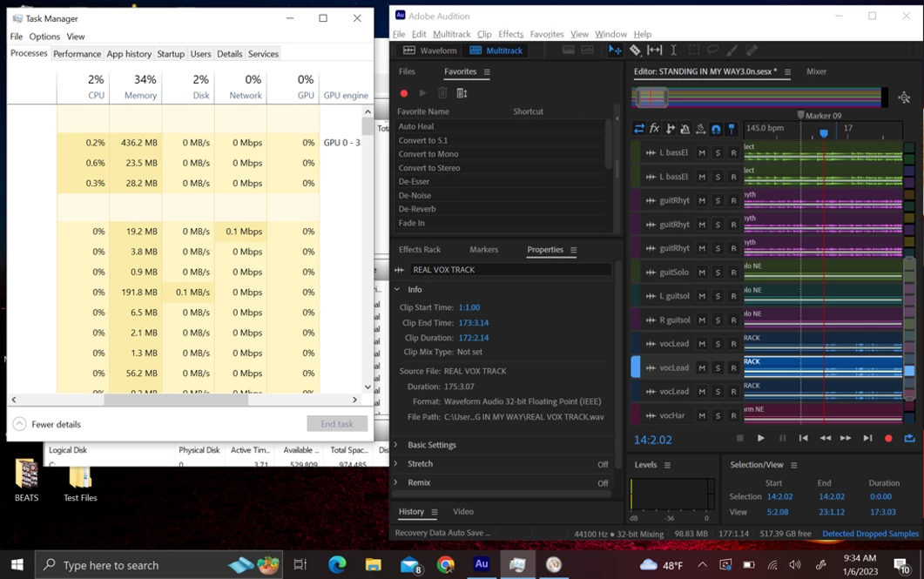
Task: Select the Slip tool in Audition
Action: [654, 50]
